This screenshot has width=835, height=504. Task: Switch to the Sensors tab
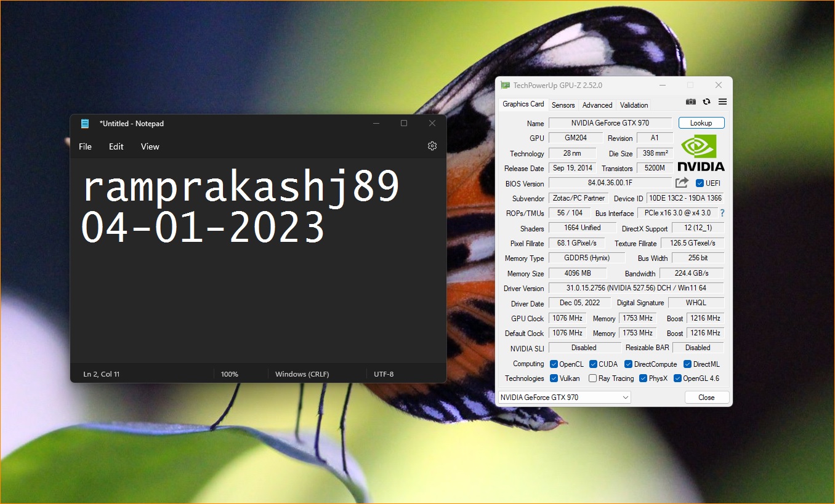563,105
